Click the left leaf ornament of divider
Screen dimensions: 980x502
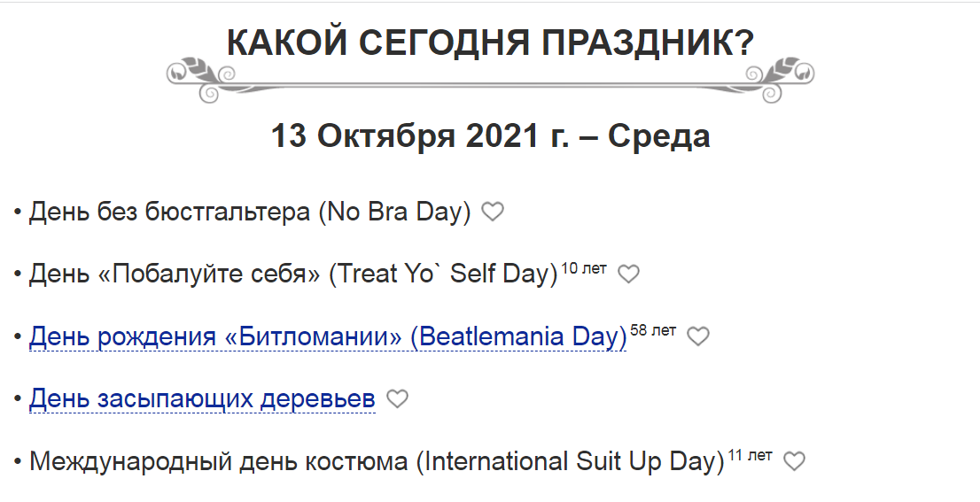(194, 79)
